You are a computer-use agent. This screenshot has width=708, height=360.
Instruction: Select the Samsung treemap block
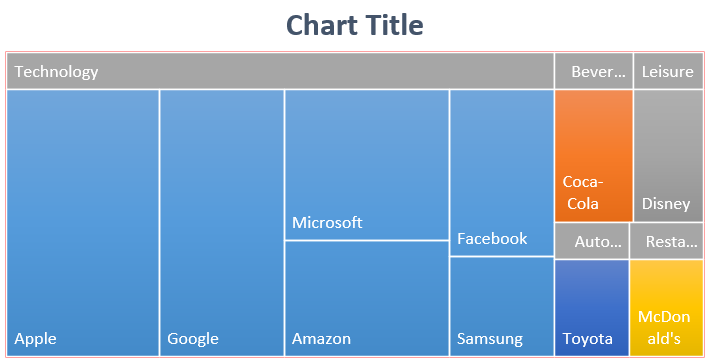point(502,307)
